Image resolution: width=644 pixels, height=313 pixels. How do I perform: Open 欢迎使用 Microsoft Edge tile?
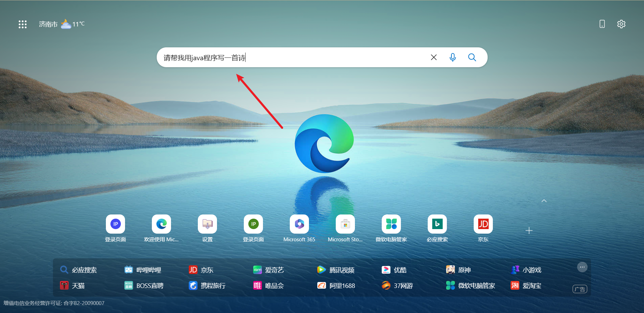coord(161,228)
